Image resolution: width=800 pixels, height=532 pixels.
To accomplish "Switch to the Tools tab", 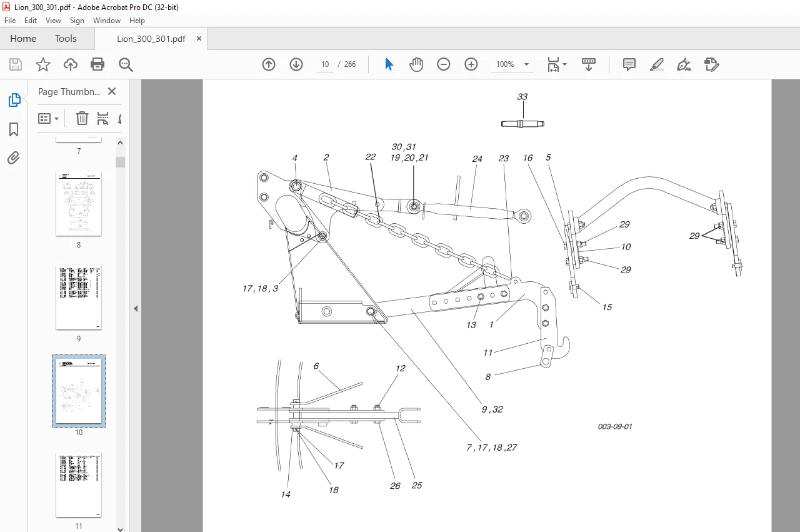I will 66,38.
